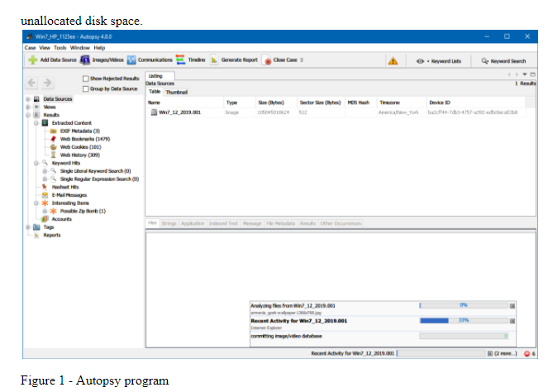Click the toolbar overflow chevron after Close Case
The image size is (553, 392).
302,60
